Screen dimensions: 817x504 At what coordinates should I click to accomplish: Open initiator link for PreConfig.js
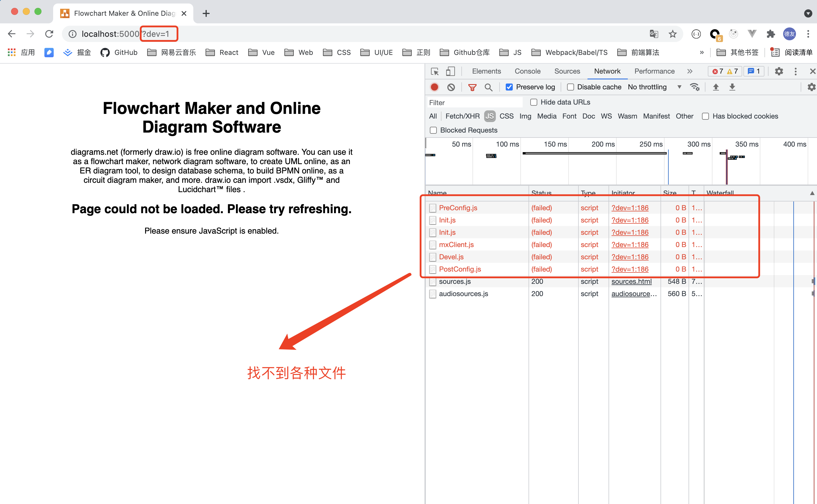(630, 208)
